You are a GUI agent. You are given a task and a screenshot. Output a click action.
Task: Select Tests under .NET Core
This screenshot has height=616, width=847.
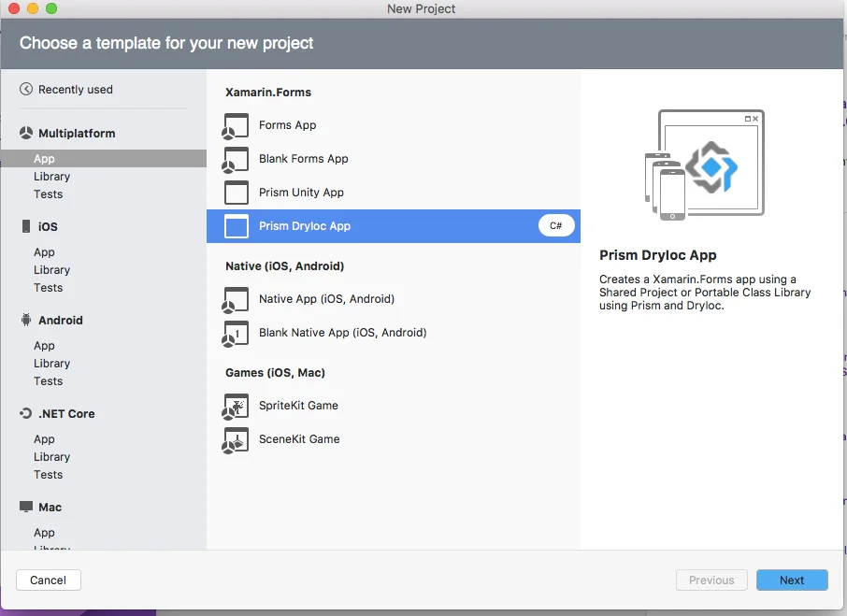point(48,475)
